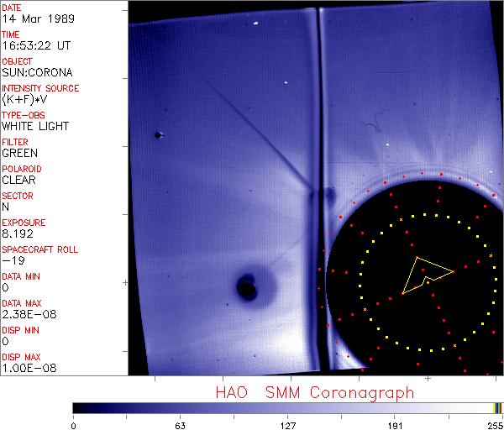Click the time value 16:53:22 UT
This screenshot has width=504, height=430.
point(34,45)
